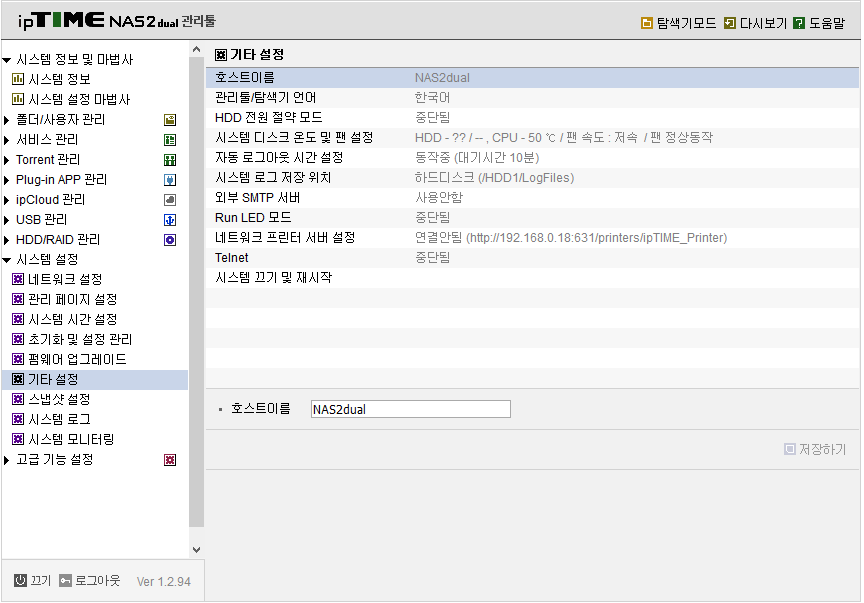Select the 외부 SMTP 서버 row

(x=532, y=197)
